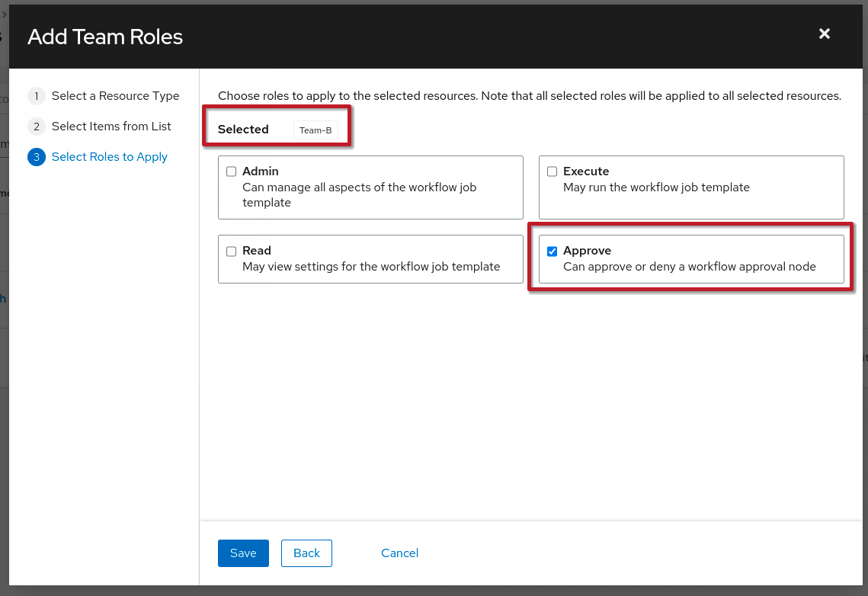Screen dimensions: 868x596
Task: Click the Add Team Roles dialog title
Action: [105, 37]
